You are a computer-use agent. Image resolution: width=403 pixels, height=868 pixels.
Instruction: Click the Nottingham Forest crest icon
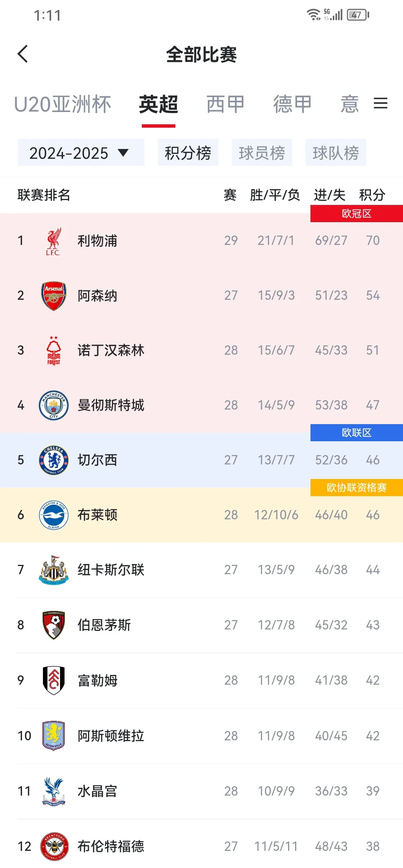click(53, 350)
